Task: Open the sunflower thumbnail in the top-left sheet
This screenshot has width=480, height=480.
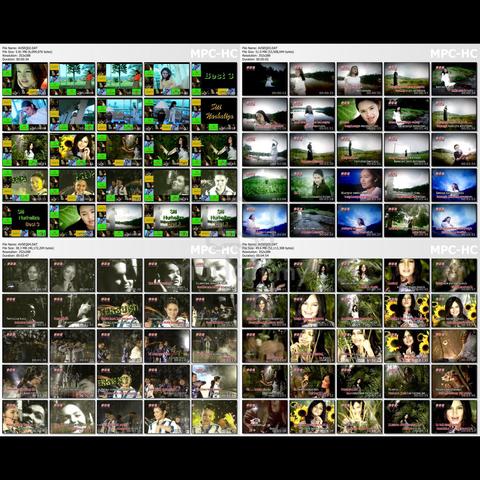Action: pyautogui.click(x=72, y=150)
